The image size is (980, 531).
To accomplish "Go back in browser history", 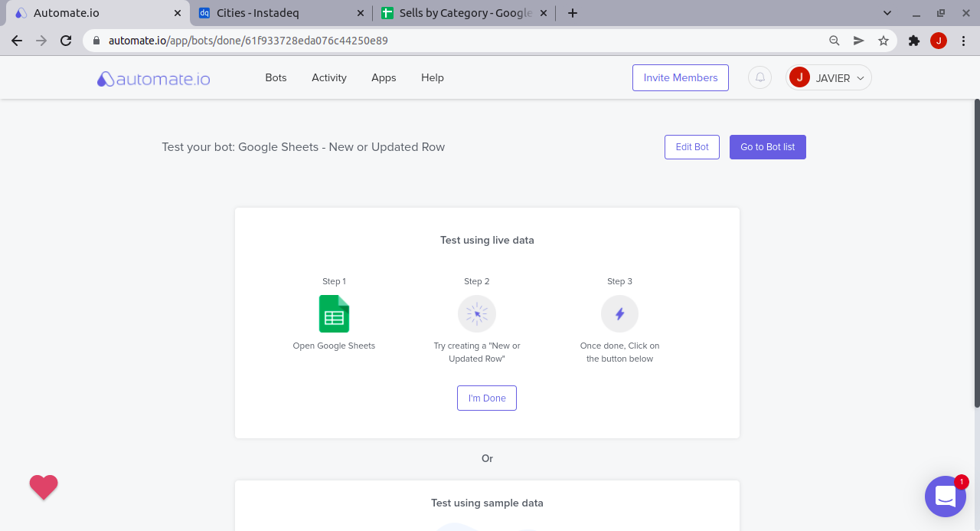I will [17, 41].
